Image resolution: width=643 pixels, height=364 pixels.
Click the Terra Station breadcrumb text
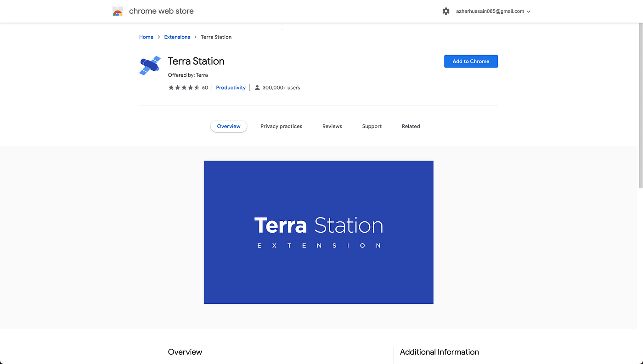[216, 37]
